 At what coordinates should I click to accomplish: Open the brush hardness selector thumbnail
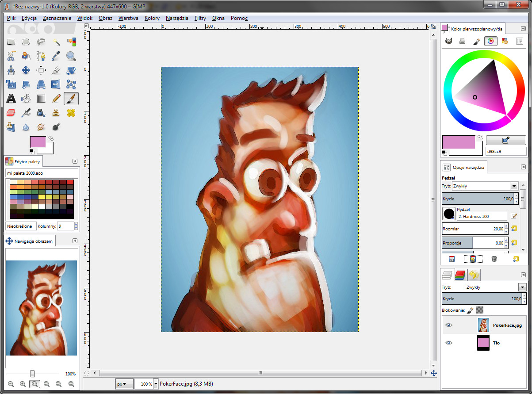pos(448,214)
